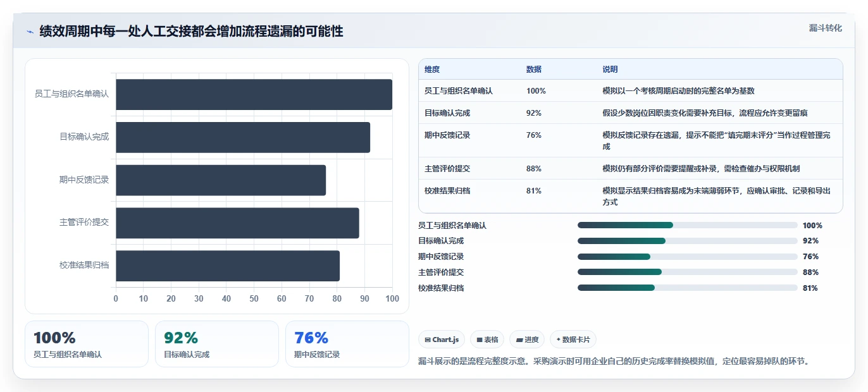This screenshot has width=868, height=392.
Task: Click the blue icon beside the title
Action: pos(30,32)
